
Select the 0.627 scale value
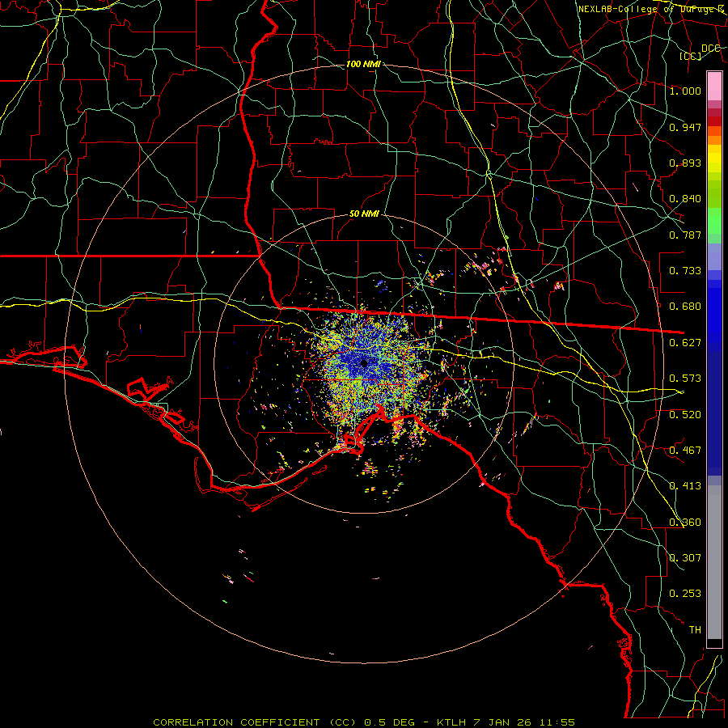point(685,343)
